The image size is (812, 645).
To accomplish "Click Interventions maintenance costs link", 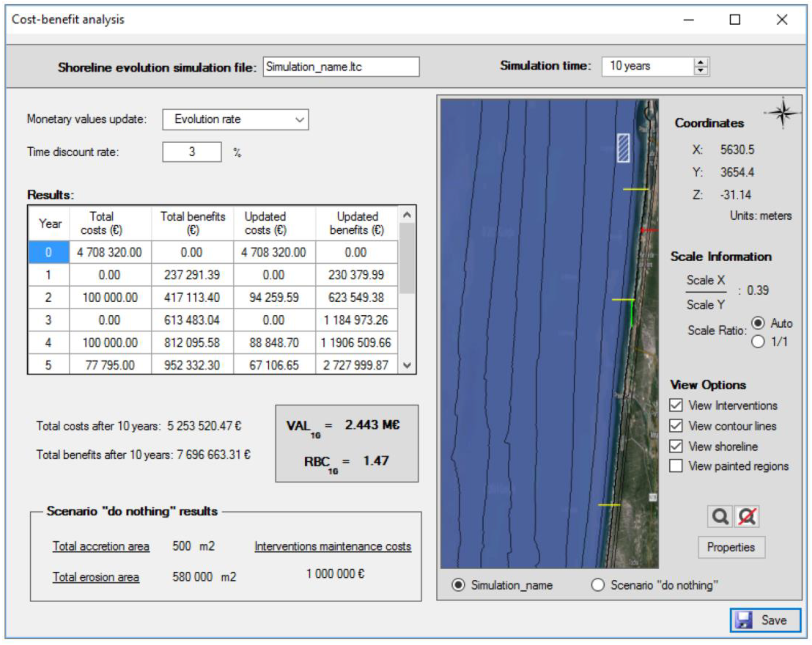I will [x=333, y=546].
